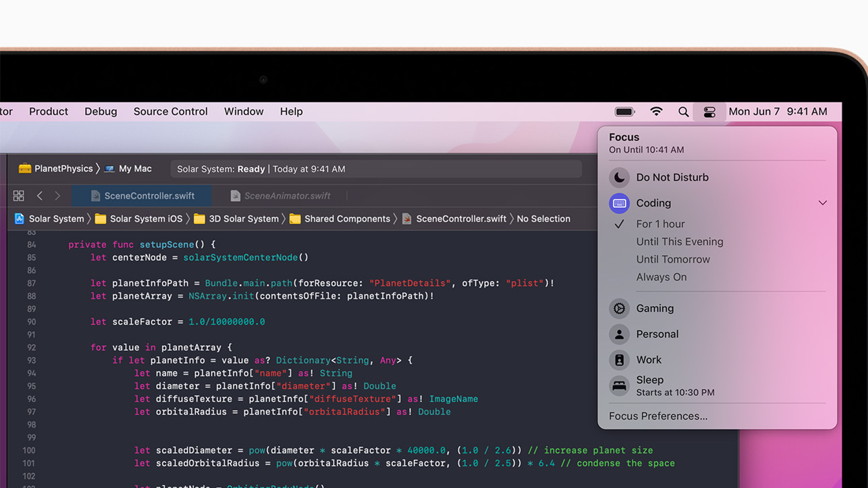The width and height of the screenshot is (868, 488).
Task: Show date and time Mon Jun 7
Action: [x=778, y=112]
